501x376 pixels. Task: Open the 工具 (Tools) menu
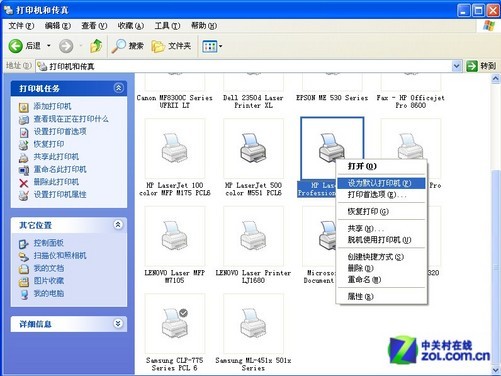coord(167,26)
